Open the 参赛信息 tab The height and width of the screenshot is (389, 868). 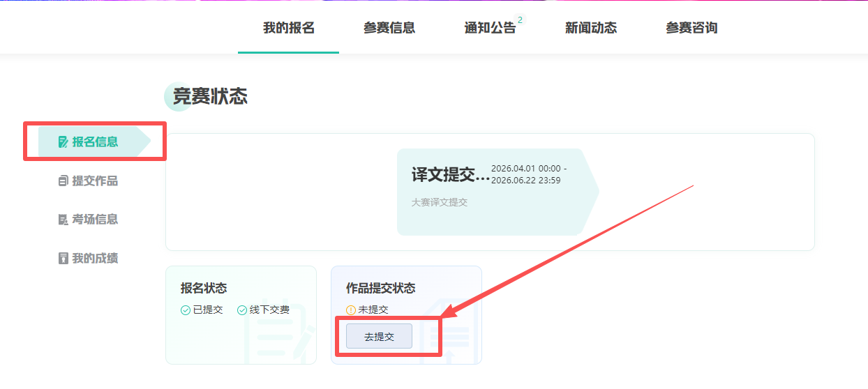pyautogui.click(x=389, y=28)
